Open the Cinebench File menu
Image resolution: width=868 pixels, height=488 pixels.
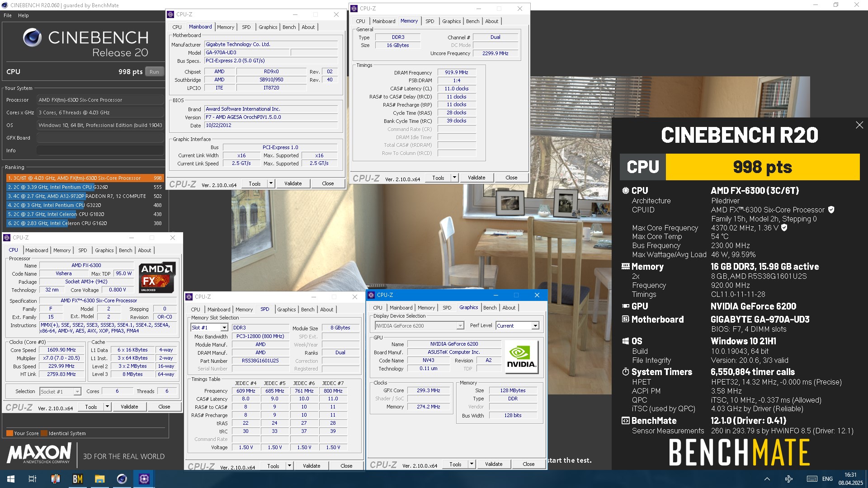[8, 15]
